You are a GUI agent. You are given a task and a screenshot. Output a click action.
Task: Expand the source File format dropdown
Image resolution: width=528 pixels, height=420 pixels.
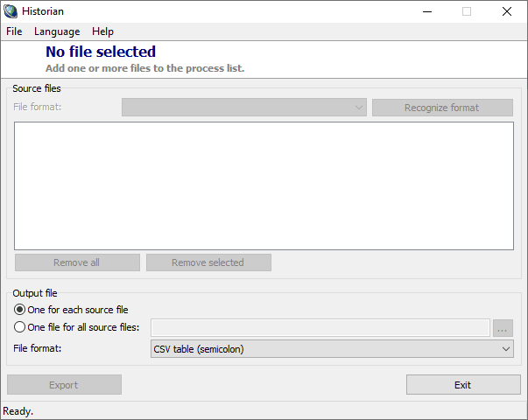pos(244,108)
